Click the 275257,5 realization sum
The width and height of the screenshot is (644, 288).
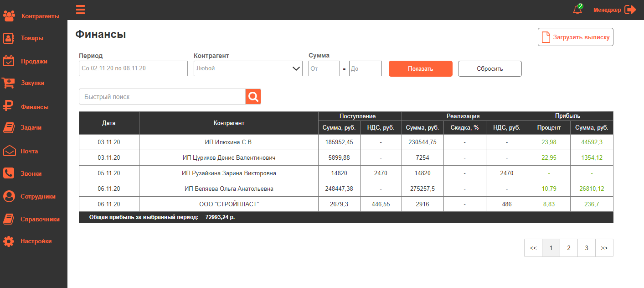point(422,189)
